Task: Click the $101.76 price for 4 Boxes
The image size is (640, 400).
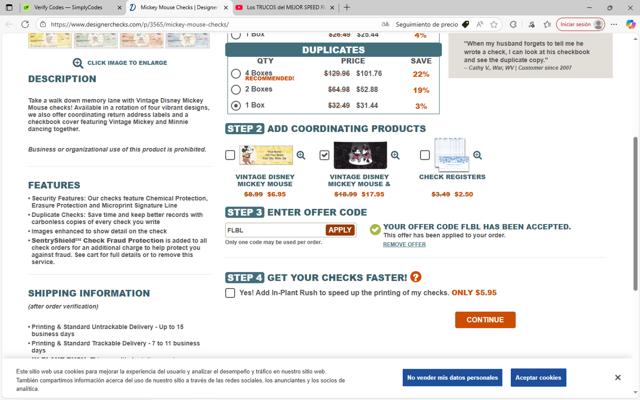Action: click(369, 73)
